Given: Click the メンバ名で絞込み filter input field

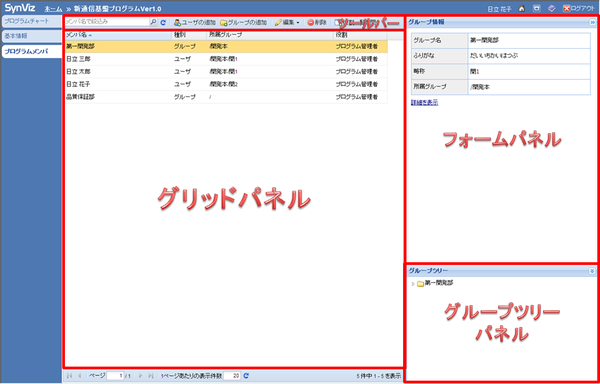Looking at the screenshot, I should [x=107, y=22].
